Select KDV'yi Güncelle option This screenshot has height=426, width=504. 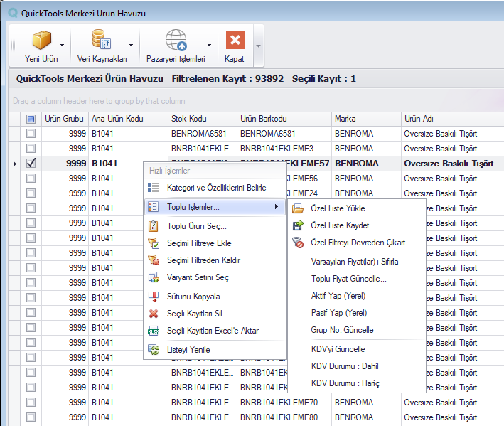(338, 349)
